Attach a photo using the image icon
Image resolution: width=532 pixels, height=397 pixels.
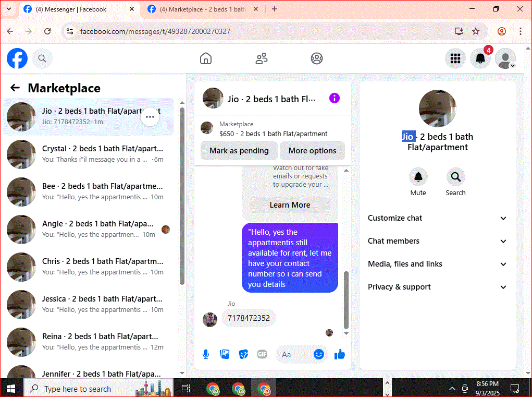225,354
